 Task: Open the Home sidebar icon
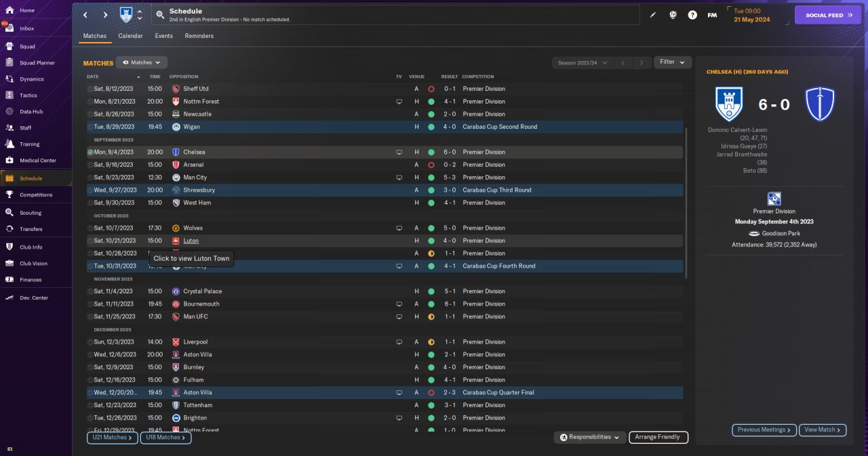[x=9, y=10]
